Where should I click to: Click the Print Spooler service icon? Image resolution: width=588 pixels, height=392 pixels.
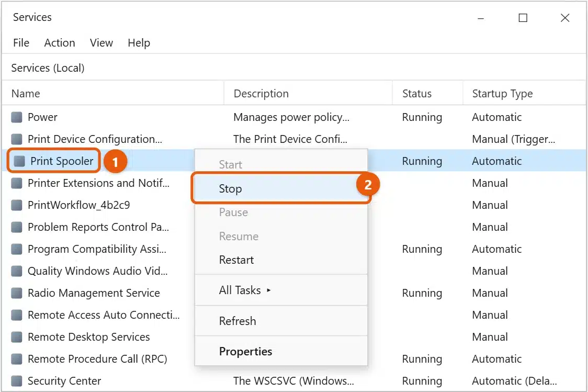[19, 161]
